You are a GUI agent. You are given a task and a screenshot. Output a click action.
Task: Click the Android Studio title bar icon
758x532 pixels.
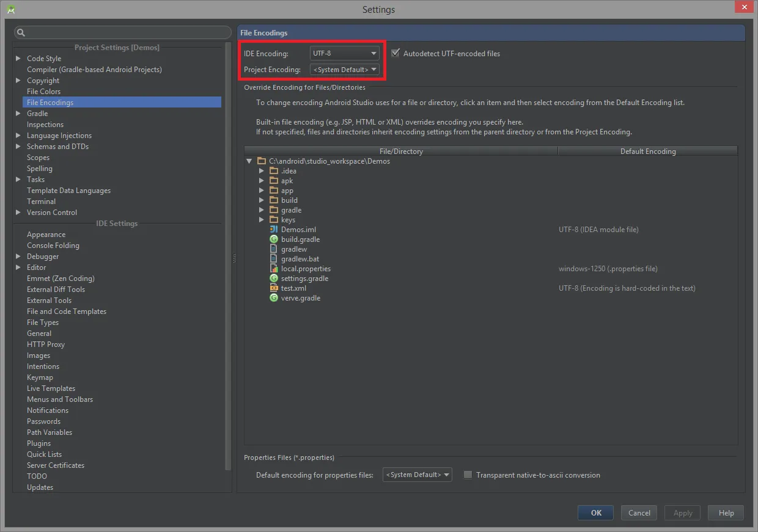tap(11, 9)
